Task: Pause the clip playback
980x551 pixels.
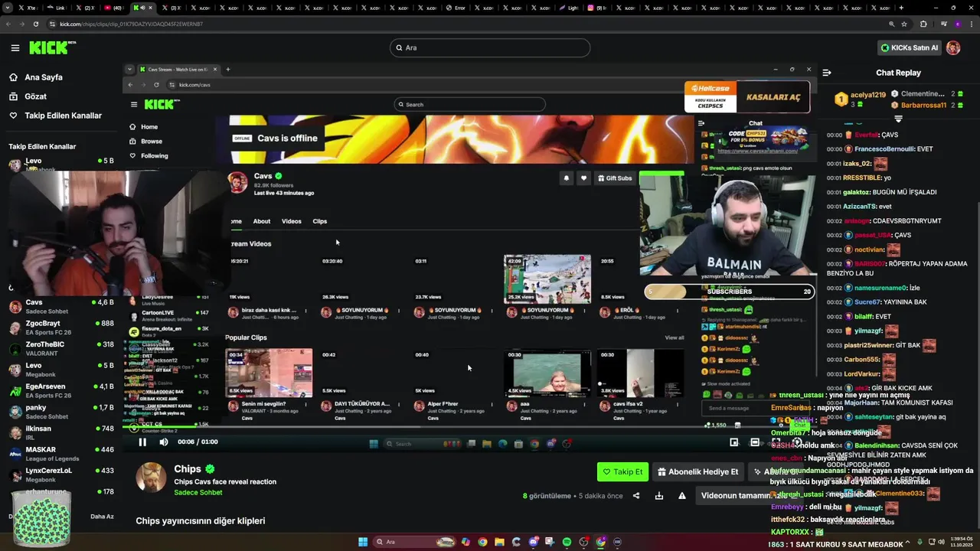Action: coord(142,442)
